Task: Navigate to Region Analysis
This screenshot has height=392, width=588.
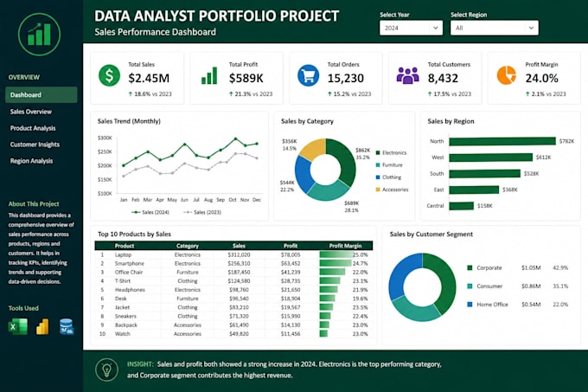Action: (31, 161)
